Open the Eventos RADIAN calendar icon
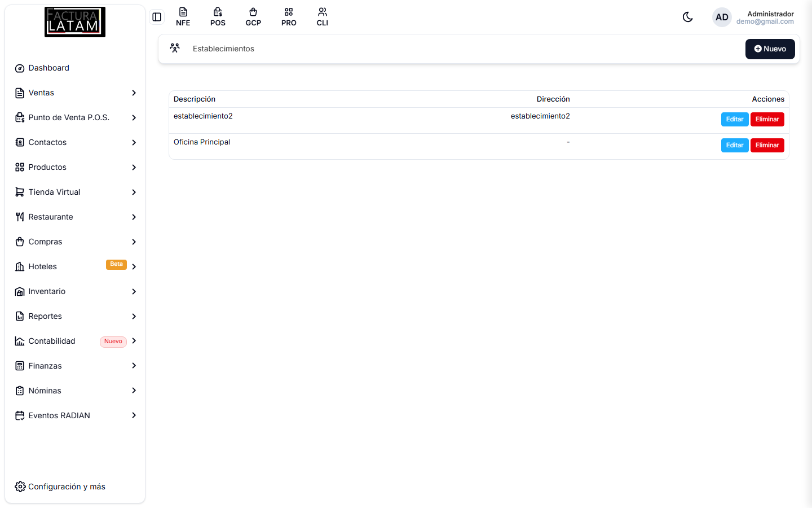The width and height of the screenshot is (812, 508). click(20, 415)
